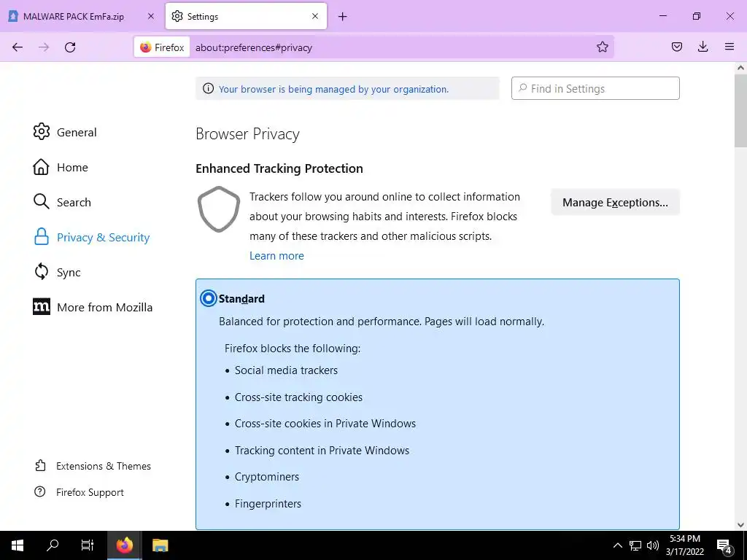Open Firefox Support
Screen dimensions: 747x560
[x=79, y=492]
